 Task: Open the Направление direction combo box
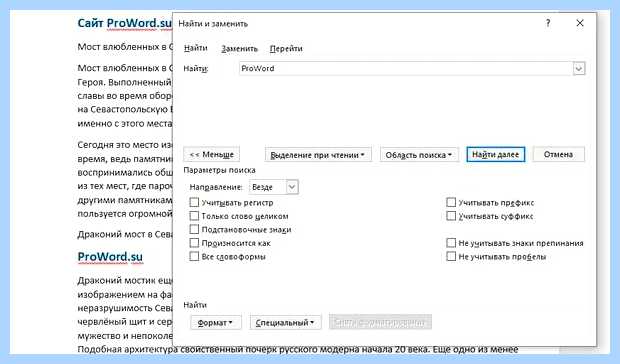tap(274, 187)
